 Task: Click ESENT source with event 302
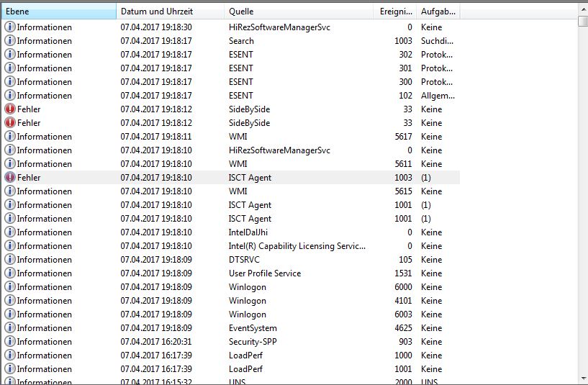click(x=241, y=55)
